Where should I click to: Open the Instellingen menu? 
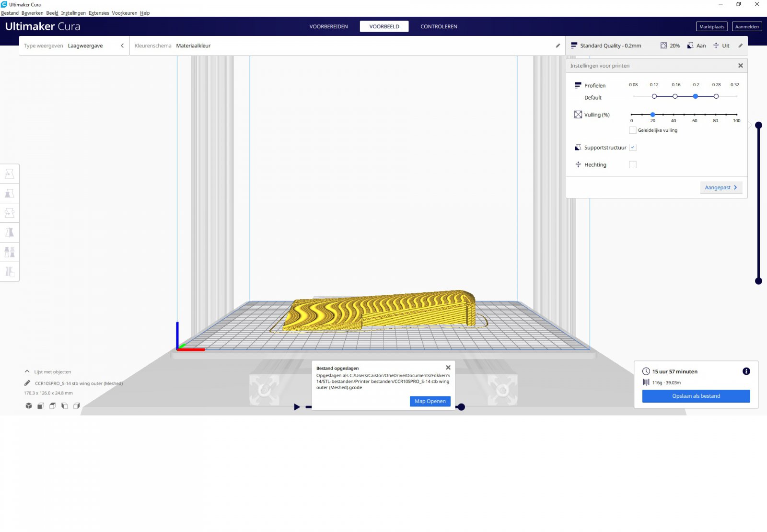[73, 13]
